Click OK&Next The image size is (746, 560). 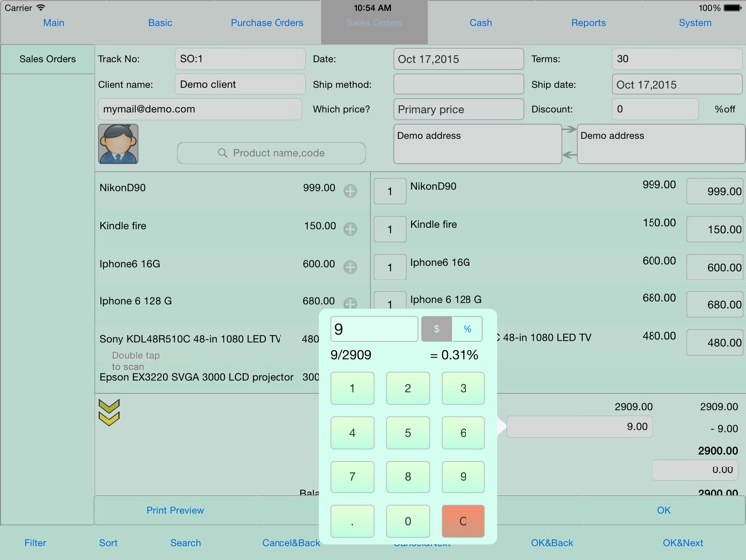(683, 543)
